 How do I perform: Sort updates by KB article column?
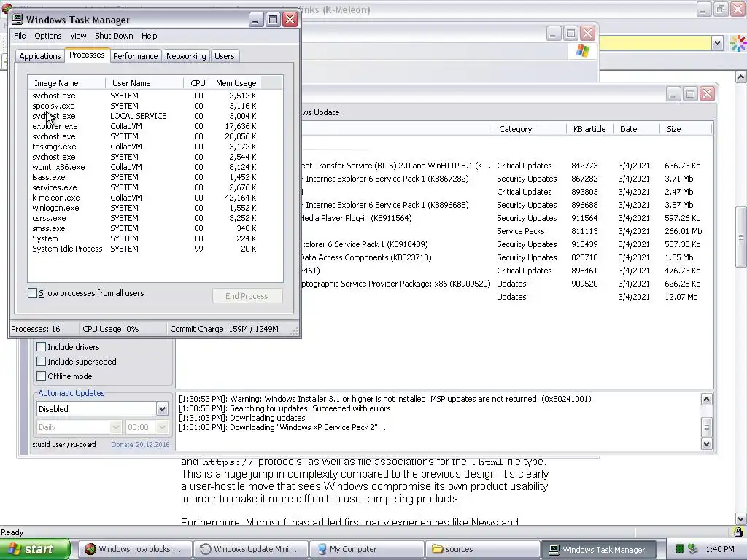click(x=589, y=129)
